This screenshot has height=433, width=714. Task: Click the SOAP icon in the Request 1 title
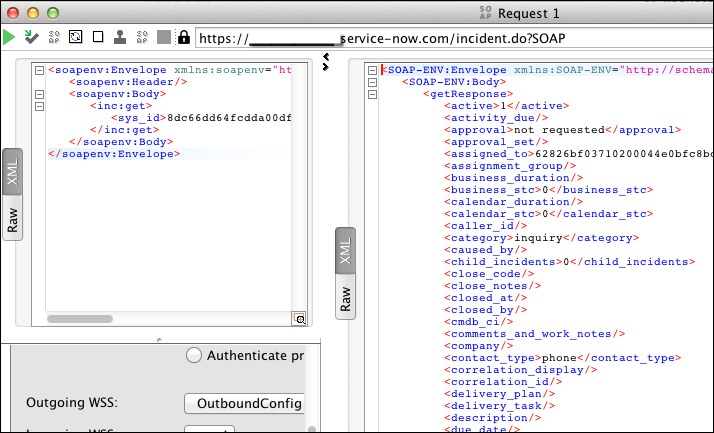tap(485, 13)
